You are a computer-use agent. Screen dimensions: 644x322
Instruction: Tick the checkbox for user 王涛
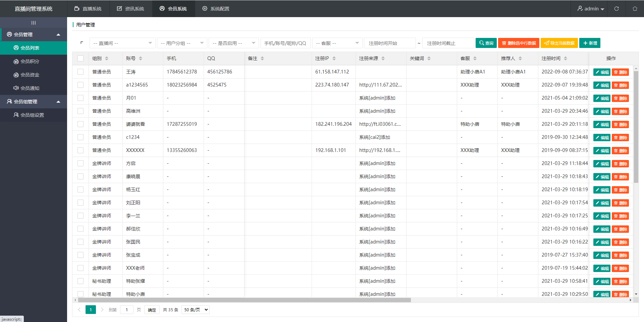click(x=80, y=72)
